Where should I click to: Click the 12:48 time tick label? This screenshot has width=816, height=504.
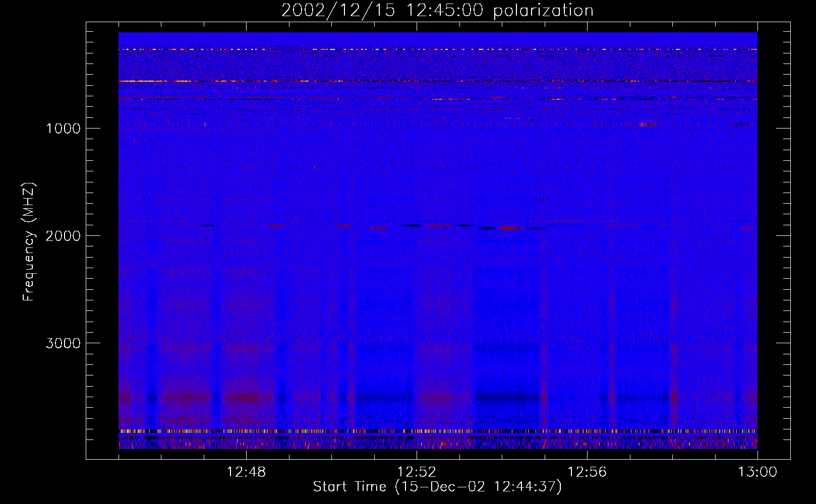[246, 472]
